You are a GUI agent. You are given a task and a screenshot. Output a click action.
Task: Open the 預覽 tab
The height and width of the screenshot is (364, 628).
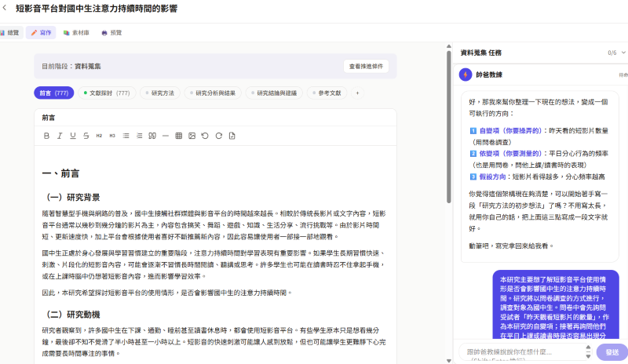coord(111,33)
